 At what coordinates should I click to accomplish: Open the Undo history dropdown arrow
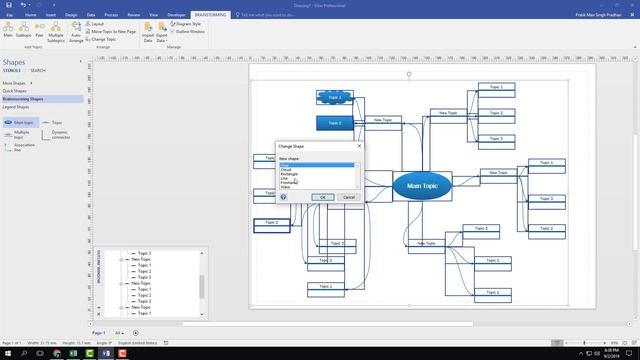coord(29,5)
